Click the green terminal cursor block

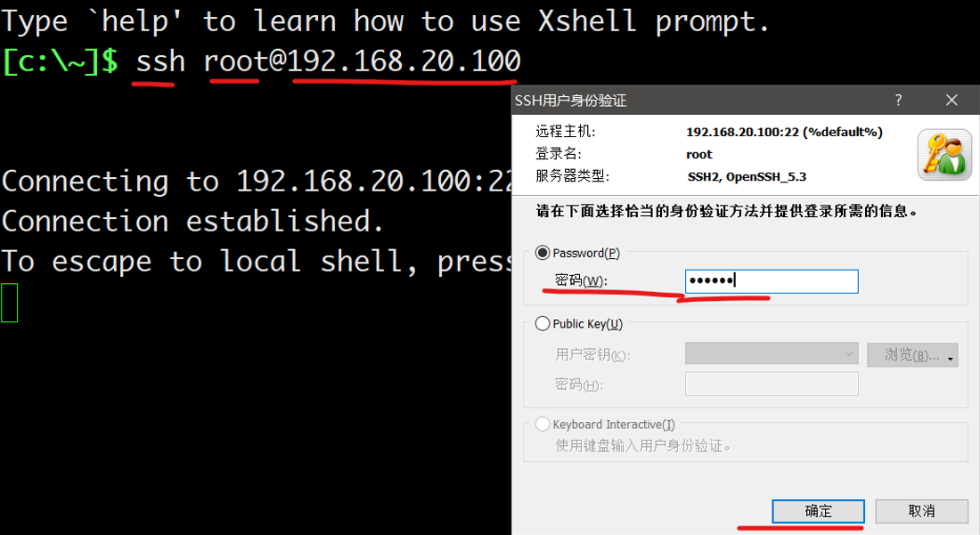(x=10, y=303)
